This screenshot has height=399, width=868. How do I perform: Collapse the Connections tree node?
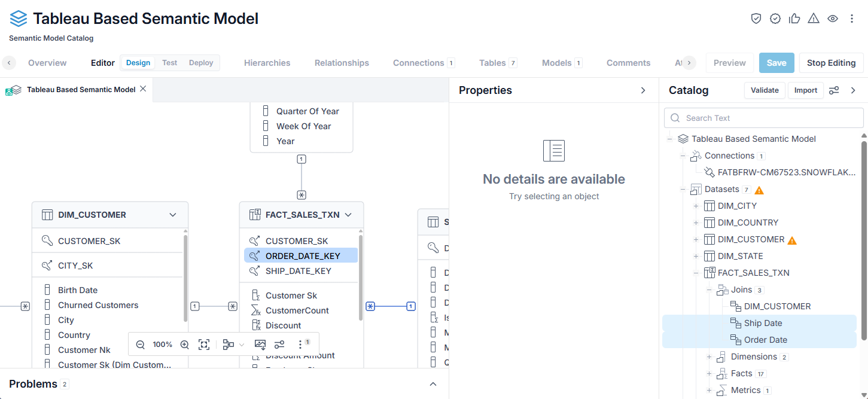(683, 156)
